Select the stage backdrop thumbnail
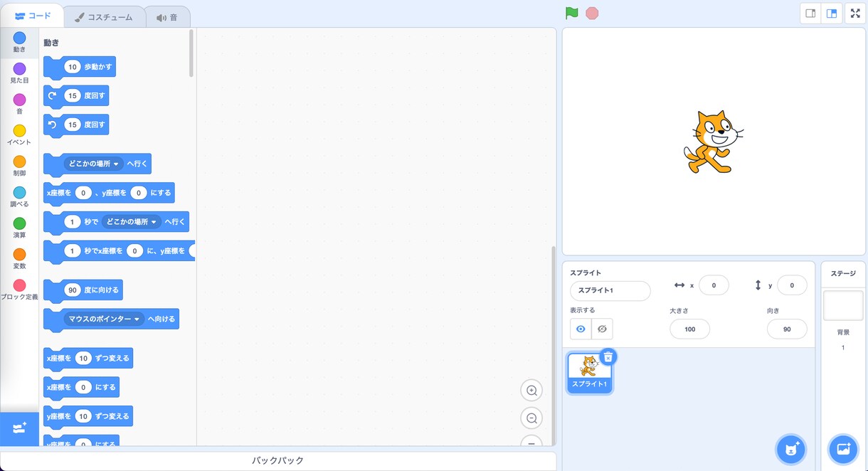868x471 pixels. point(843,306)
